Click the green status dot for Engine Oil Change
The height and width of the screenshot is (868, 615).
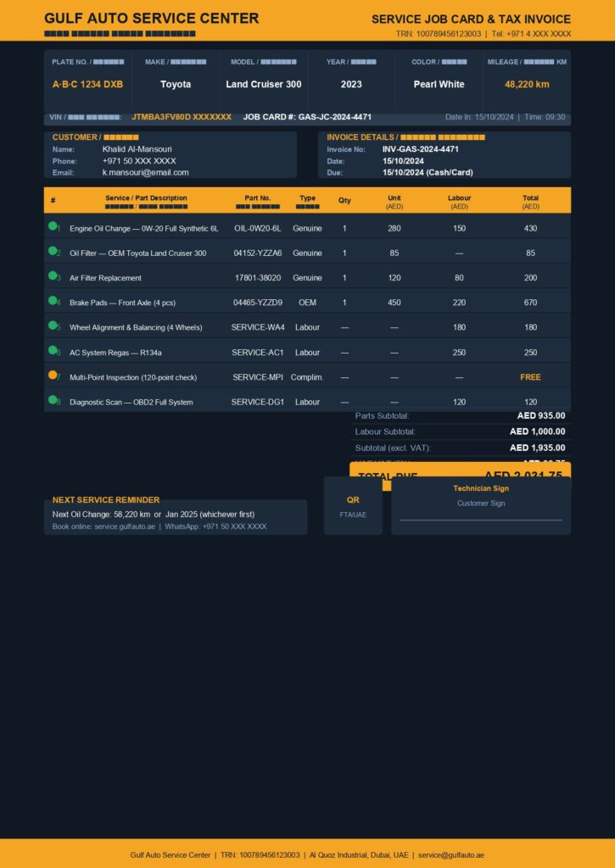coord(53,225)
